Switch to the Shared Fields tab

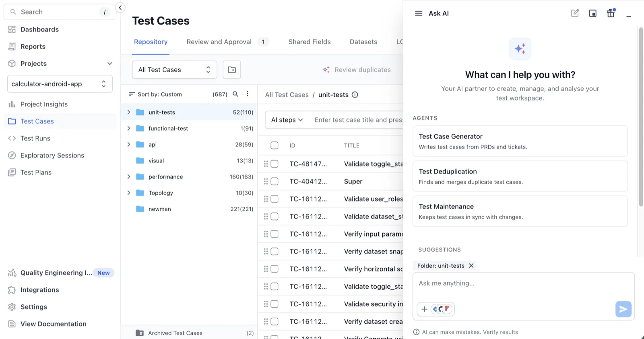pos(310,42)
